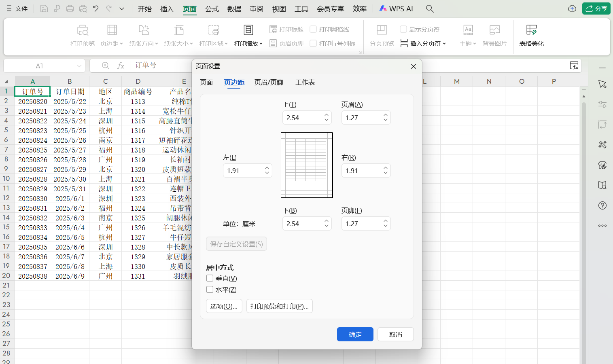The image size is (613, 364).
Task: Enable the 水平 centering checkbox
Action: click(x=210, y=289)
